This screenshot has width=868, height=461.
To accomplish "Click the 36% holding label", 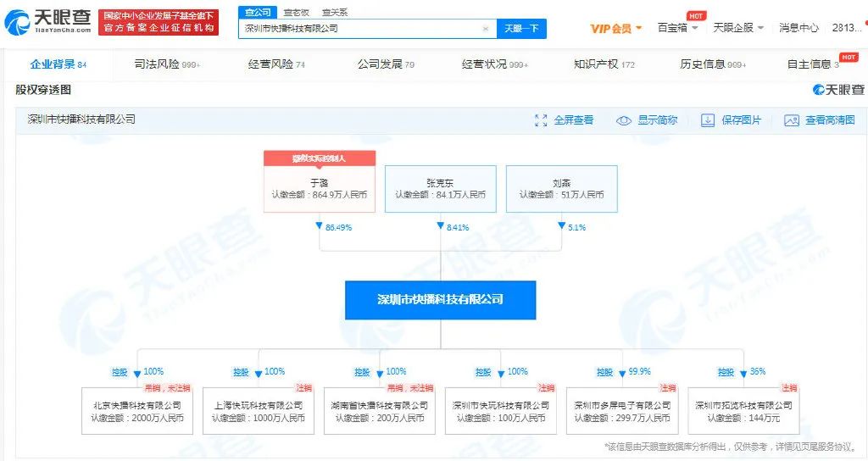I will (757, 371).
